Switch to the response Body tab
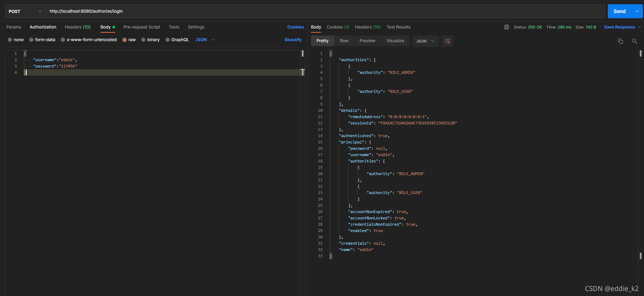The width and height of the screenshot is (644, 296). pos(316,27)
